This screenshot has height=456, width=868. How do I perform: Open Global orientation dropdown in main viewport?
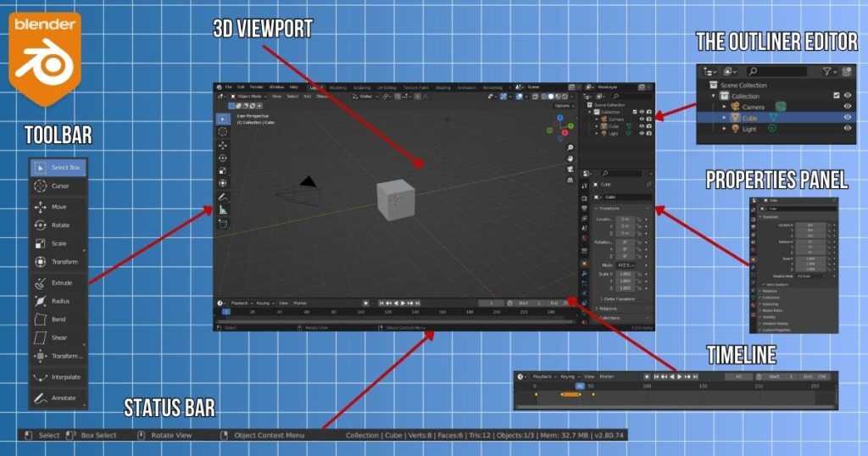click(366, 97)
